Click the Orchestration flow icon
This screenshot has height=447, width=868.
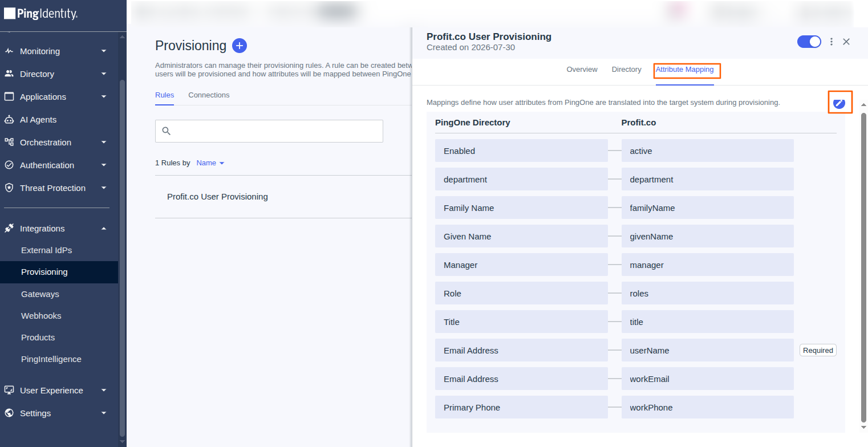(x=9, y=142)
